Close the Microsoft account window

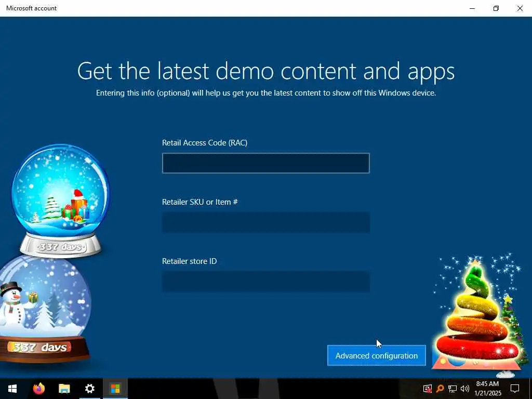(x=520, y=8)
